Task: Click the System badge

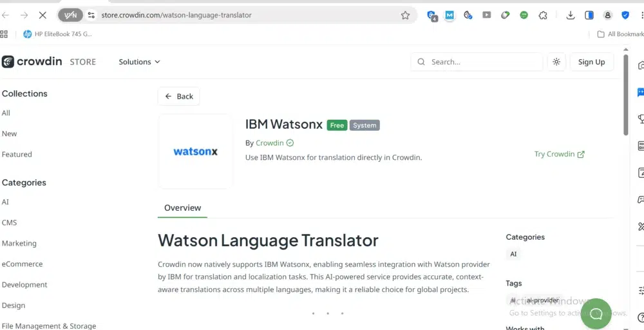Action: (x=365, y=125)
